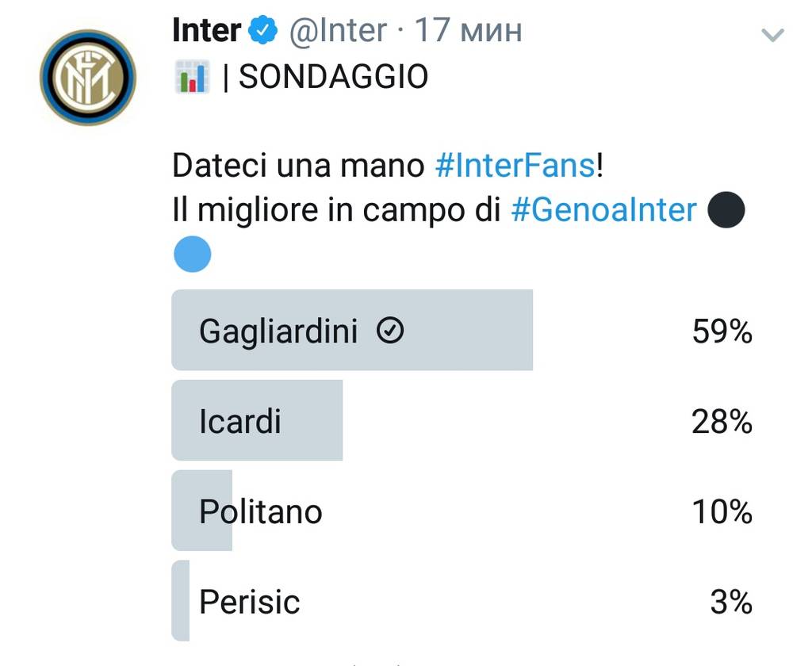Open the #GenoaInter hashtag
812x666 pixels.
point(603,210)
